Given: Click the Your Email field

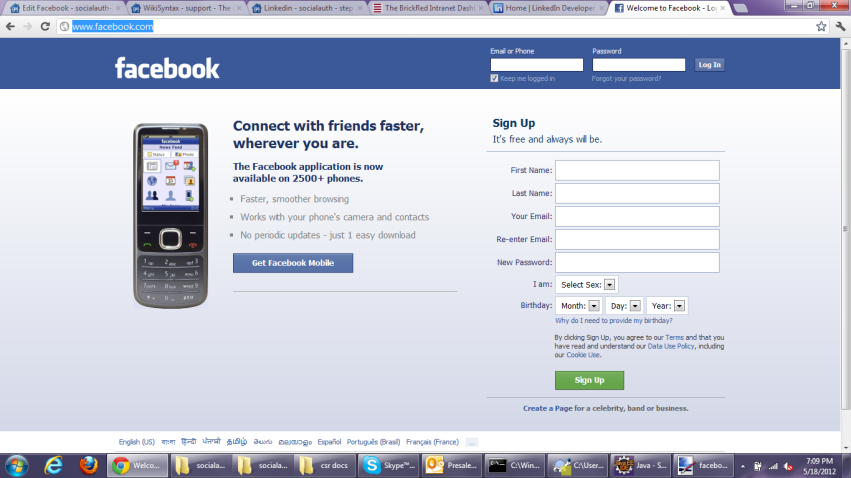Looking at the screenshot, I should coord(637,216).
